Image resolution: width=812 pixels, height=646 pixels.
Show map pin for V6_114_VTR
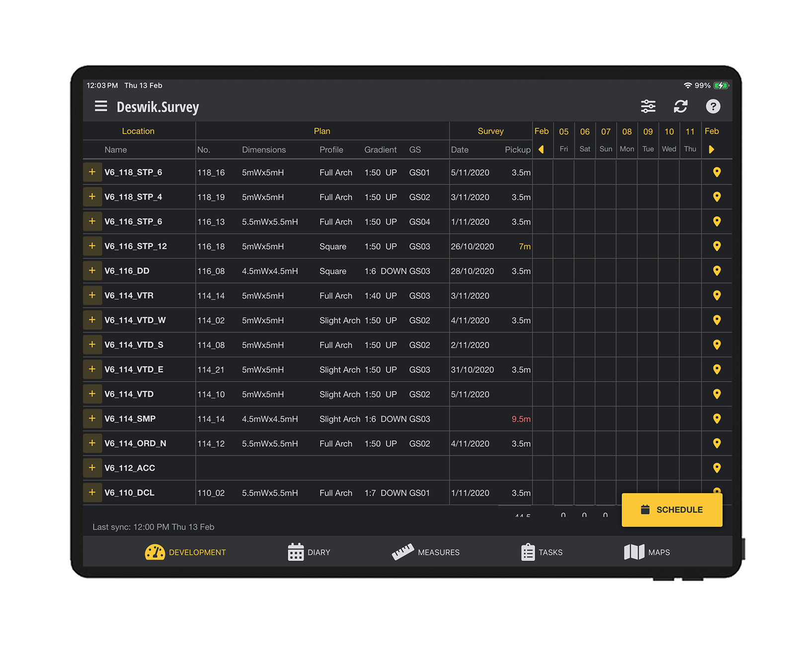[x=717, y=296]
